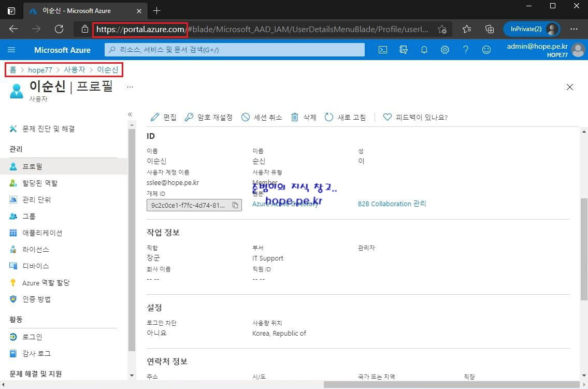The image size is (588, 389).
Task: Click 삭제 to delete the user
Action: [x=304, y=117]
